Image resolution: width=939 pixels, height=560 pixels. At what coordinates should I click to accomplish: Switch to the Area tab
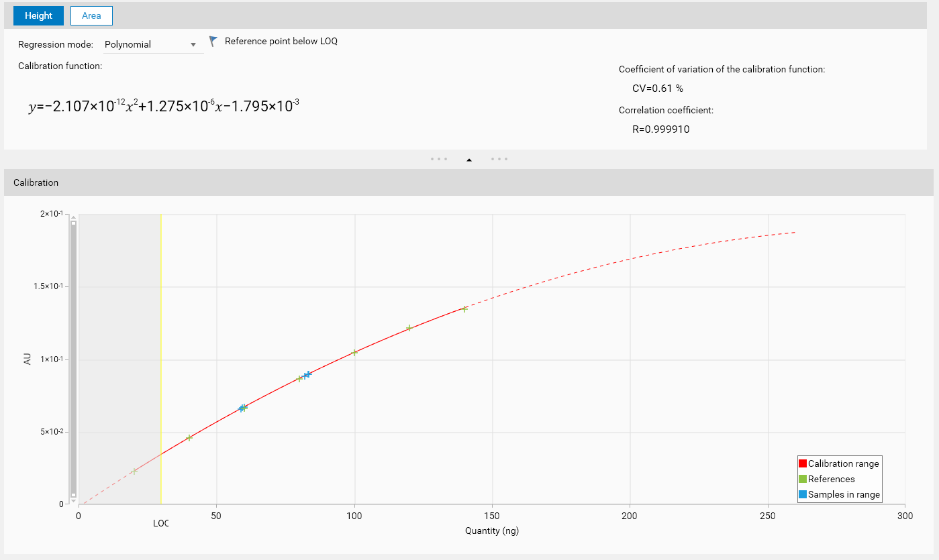pyautogui.click(x=91, y=15)
